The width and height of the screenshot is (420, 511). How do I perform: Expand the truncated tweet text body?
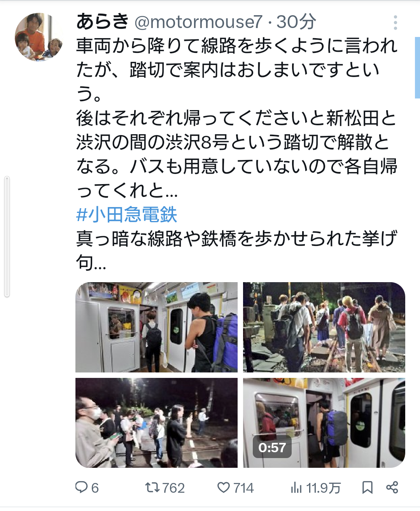click(x=236, y=154)
